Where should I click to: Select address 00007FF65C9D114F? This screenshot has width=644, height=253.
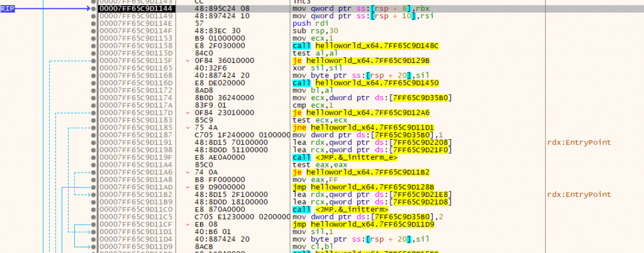136,31
